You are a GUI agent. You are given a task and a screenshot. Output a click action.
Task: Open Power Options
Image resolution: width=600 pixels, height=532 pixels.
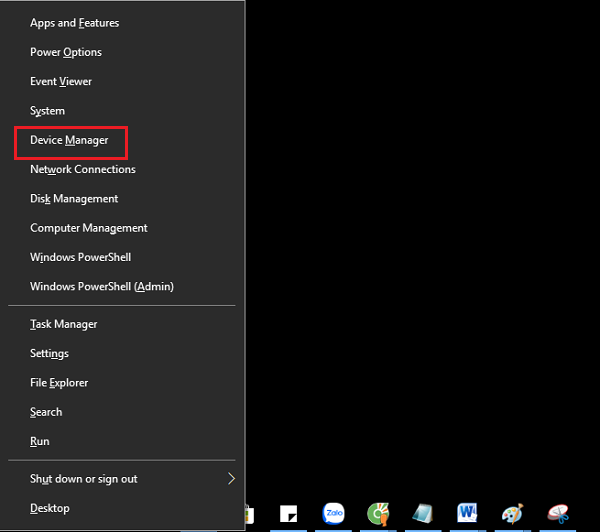coord(66,52)
